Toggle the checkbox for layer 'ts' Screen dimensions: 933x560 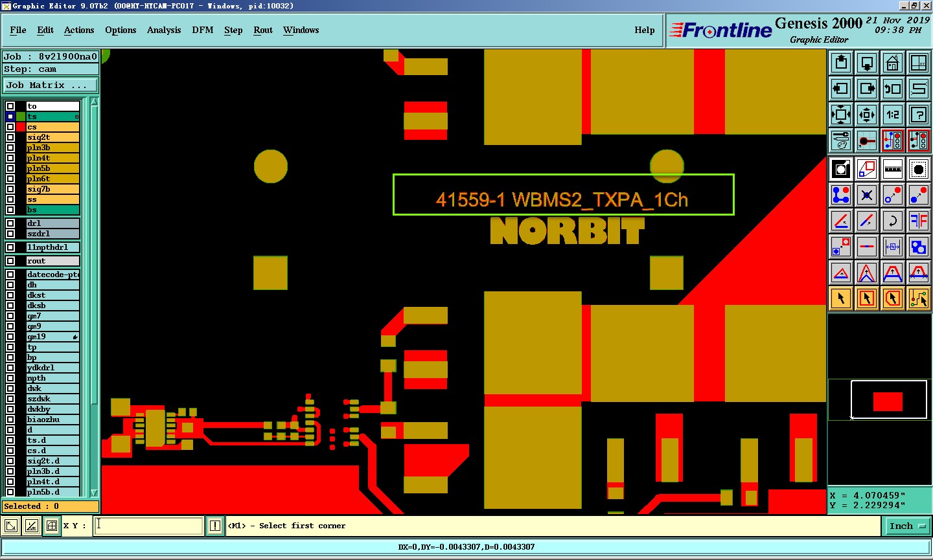pos(10,117)
